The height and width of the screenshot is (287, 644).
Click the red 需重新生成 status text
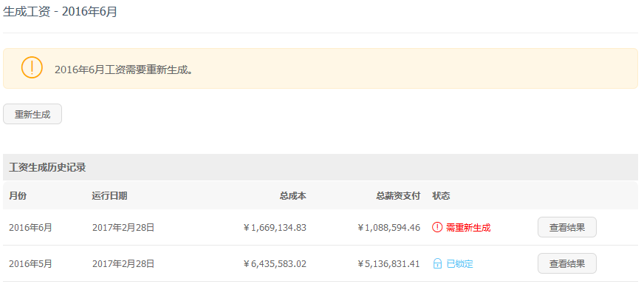point(468,227)
